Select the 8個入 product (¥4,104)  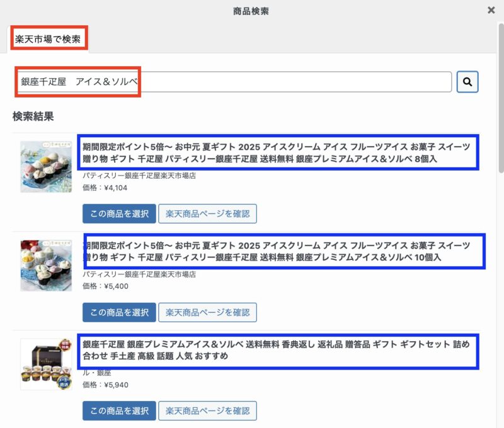(119, 213)
